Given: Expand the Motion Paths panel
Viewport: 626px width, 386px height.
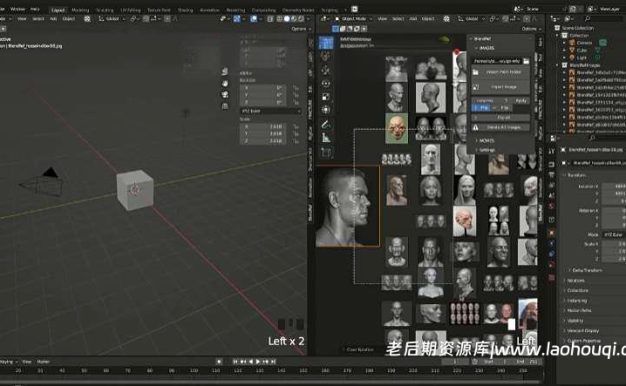Looking at the screenshot, I should [579, 311].
